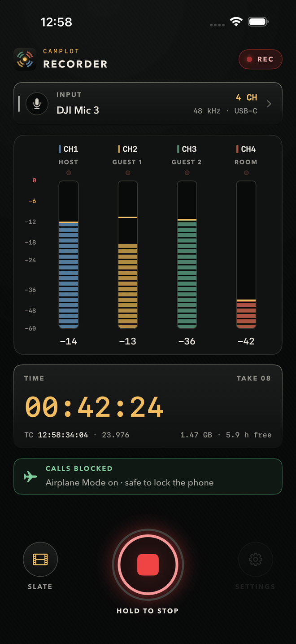The width and height of the screenshot is (296, 644).
Task: Tap the CH3 green level meter
Action: (187, 255)
